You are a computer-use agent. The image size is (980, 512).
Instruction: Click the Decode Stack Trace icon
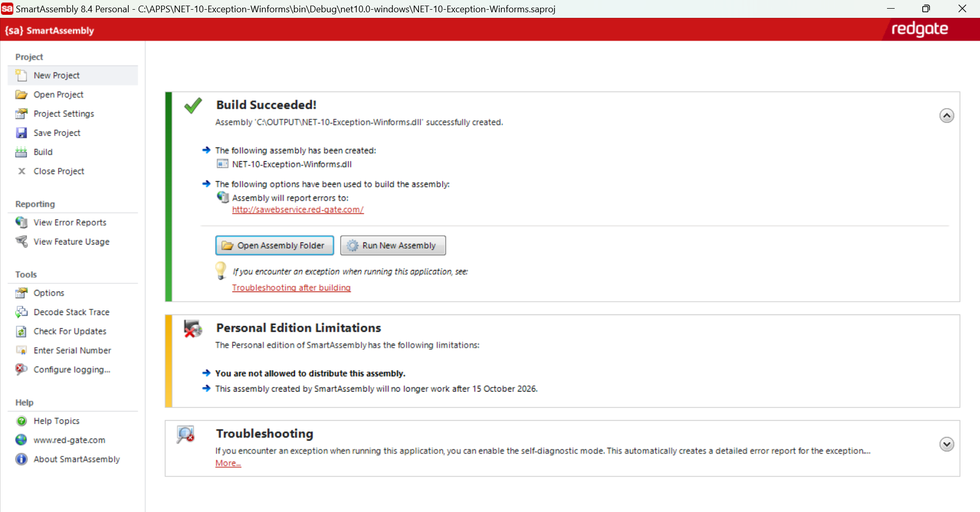(21, 312)
